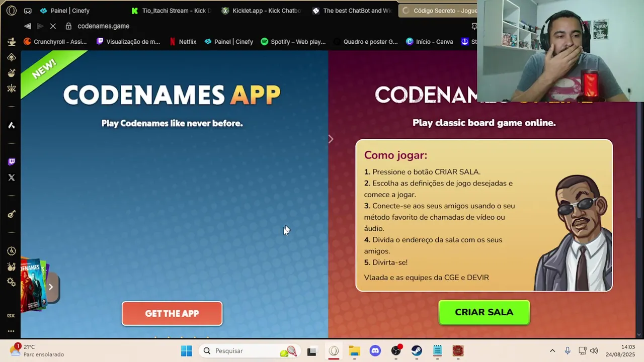Screen dimensions: 644x362
Task: Select the Código Secreto tab
Action: (438, 11)
